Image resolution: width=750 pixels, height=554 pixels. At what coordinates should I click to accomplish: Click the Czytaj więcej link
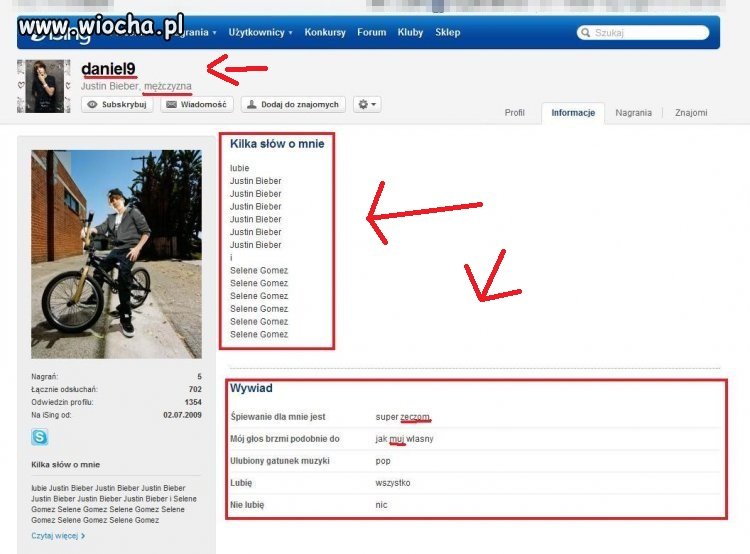pos(58,536)
